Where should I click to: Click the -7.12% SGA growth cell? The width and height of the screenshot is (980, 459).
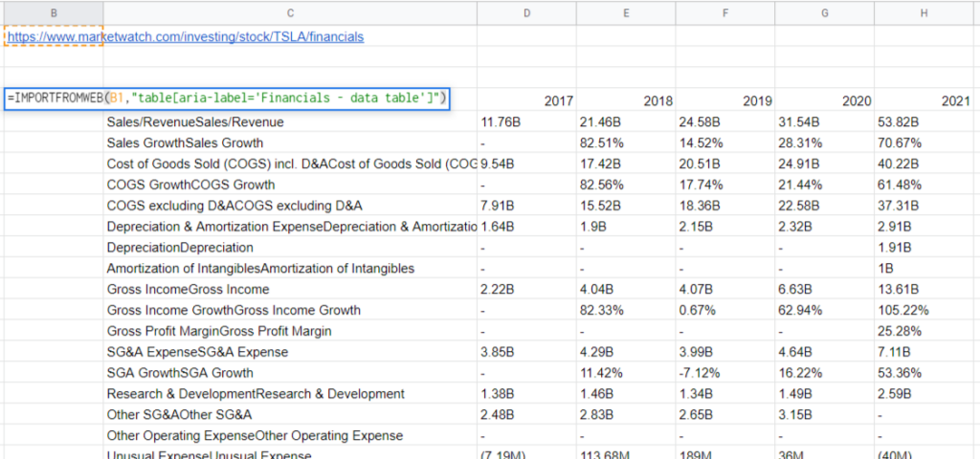[x=725, y=373]
